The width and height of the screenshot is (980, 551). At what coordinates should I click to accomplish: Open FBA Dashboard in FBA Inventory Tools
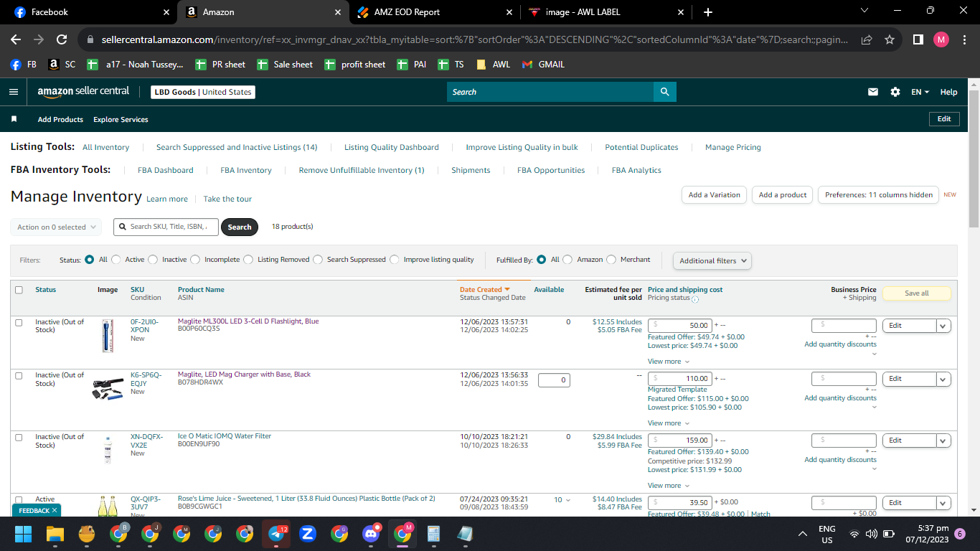[x=166, y=170]
